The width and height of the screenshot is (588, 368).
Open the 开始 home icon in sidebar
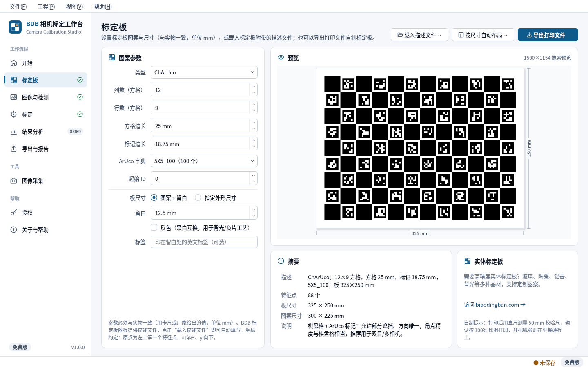pos(14,63)
